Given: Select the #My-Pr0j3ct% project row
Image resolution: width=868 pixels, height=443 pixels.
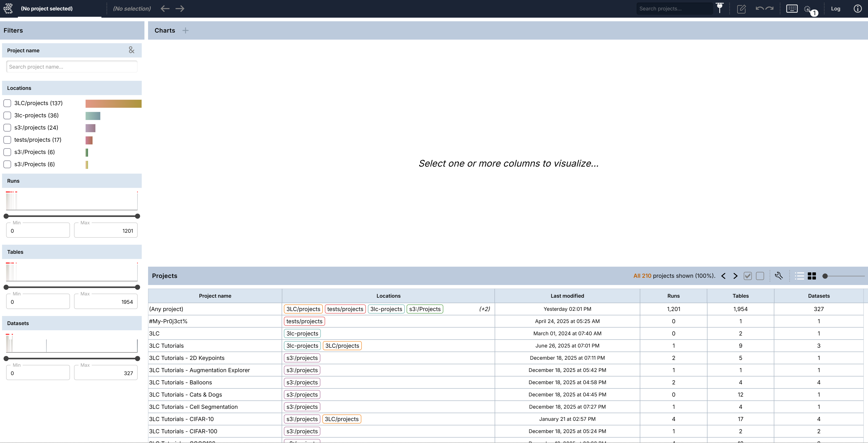Looking at the screenshot, I should pos(506,321).
